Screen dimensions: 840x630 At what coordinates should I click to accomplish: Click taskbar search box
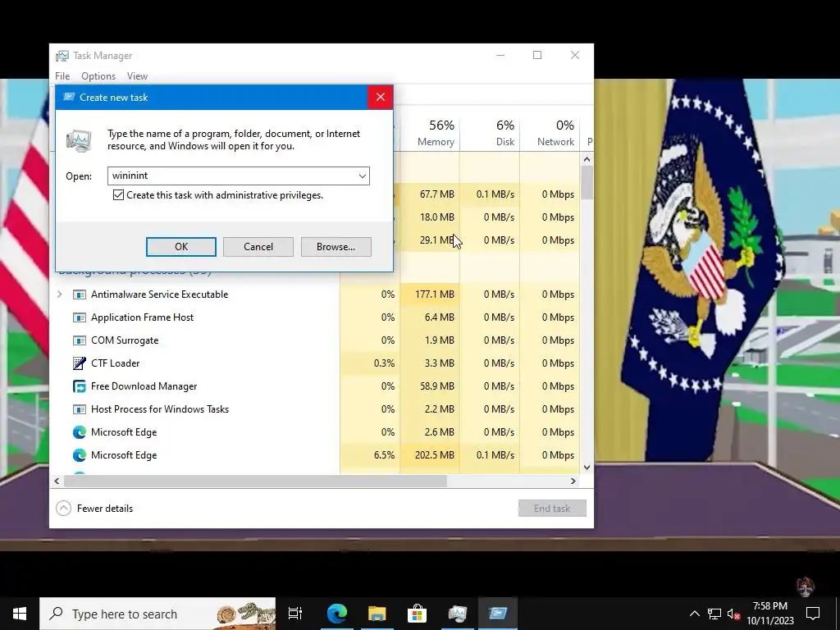click(158, 614)
